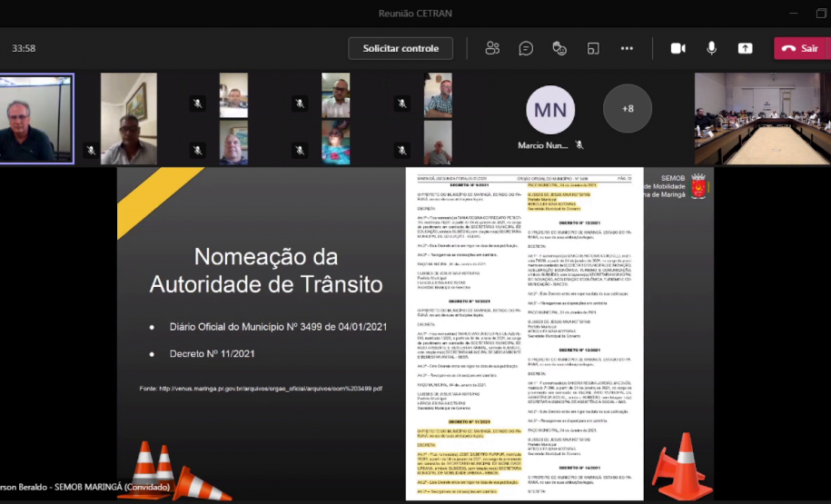Open the participants panel icon

pyautogui.click(x=492, y=48)
